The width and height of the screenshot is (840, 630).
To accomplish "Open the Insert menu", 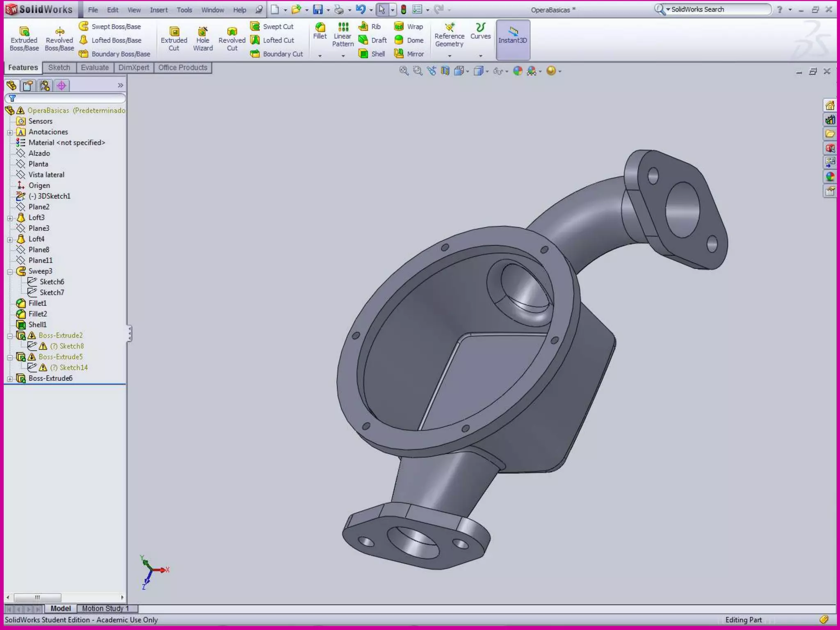I will point(158,10).
